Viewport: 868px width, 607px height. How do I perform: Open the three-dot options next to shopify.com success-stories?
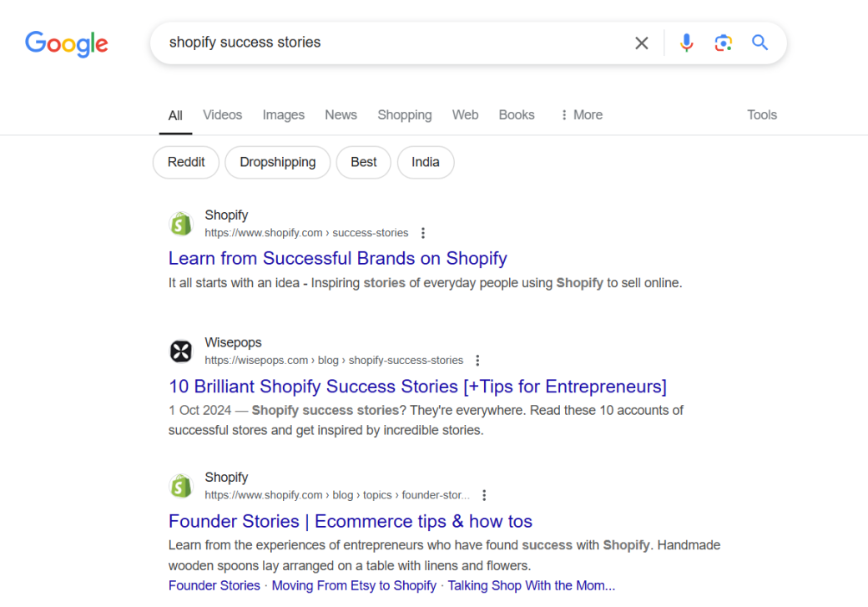pyautogui.click(x=423, y=233)
